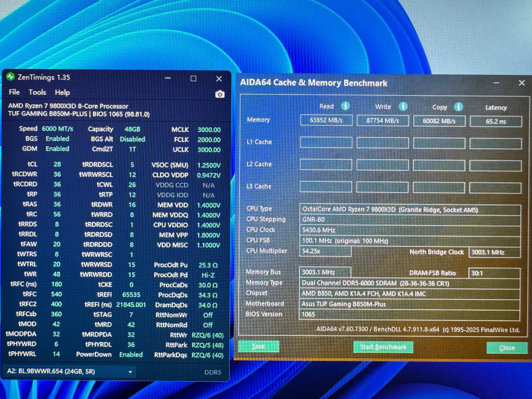Take a ZenTimings screenshot with the camera icon
532x399 pixels.
(x=220, y=94)
